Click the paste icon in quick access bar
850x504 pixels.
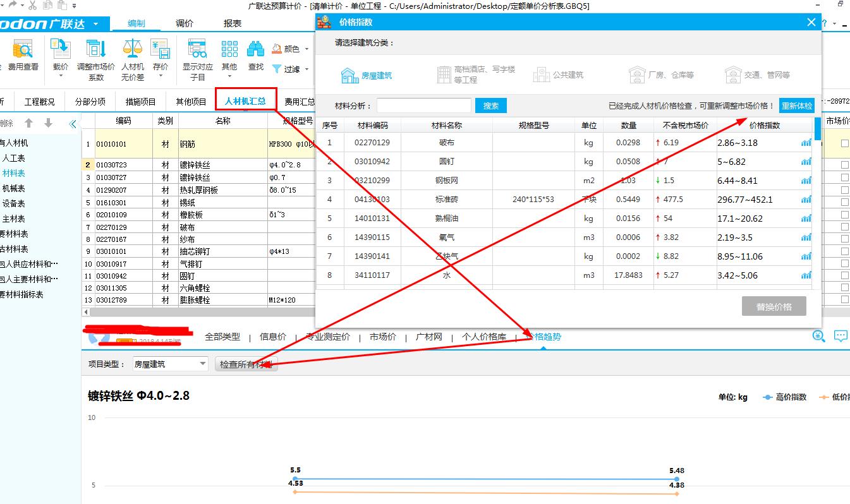pyautogui.click(x=61, y=6)
